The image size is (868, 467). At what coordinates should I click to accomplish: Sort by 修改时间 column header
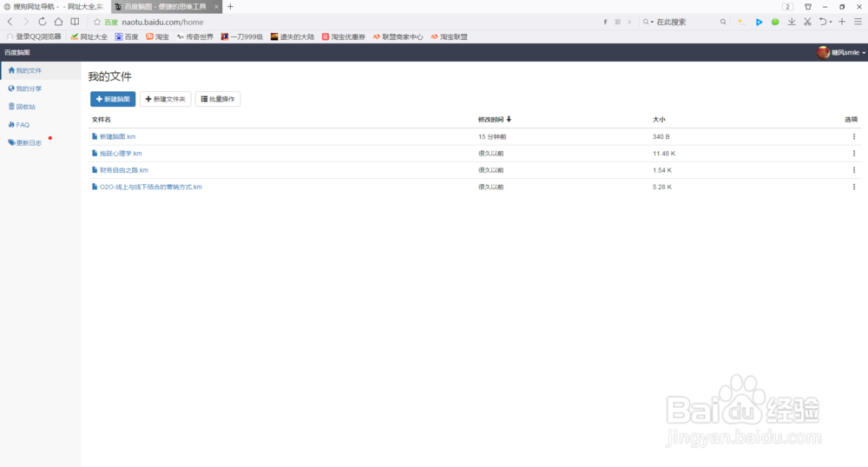point(495,120)
